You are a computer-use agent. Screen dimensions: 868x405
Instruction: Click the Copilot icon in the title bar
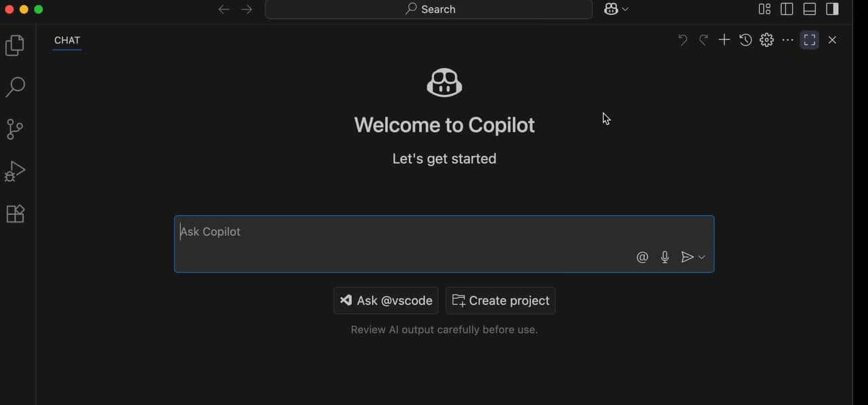[611, 9]
